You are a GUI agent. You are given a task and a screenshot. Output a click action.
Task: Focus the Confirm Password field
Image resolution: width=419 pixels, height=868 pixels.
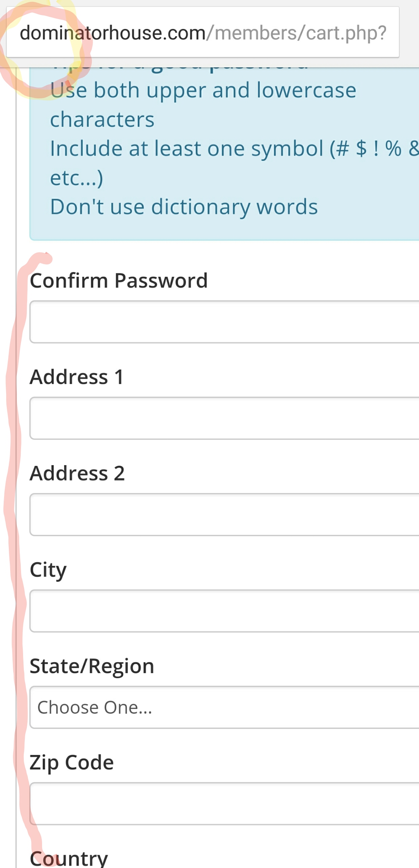pyautogui.click(x=224, y=322)
